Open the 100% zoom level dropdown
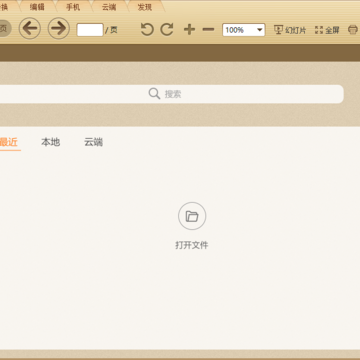This screenshot has width=360, height=360. pos(244,30)
